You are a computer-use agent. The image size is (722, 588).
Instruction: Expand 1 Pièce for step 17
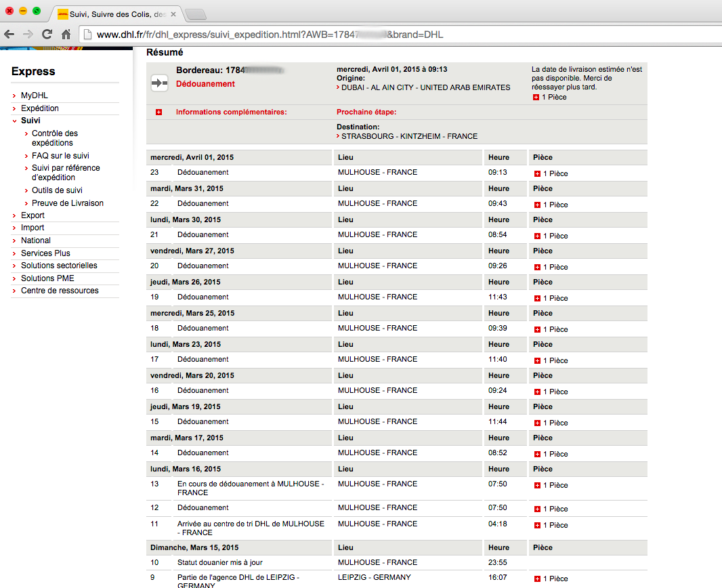[537, 360]
